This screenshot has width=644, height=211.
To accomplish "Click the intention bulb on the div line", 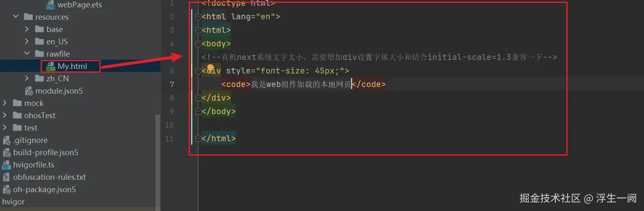I will click(x=210, y=68).
